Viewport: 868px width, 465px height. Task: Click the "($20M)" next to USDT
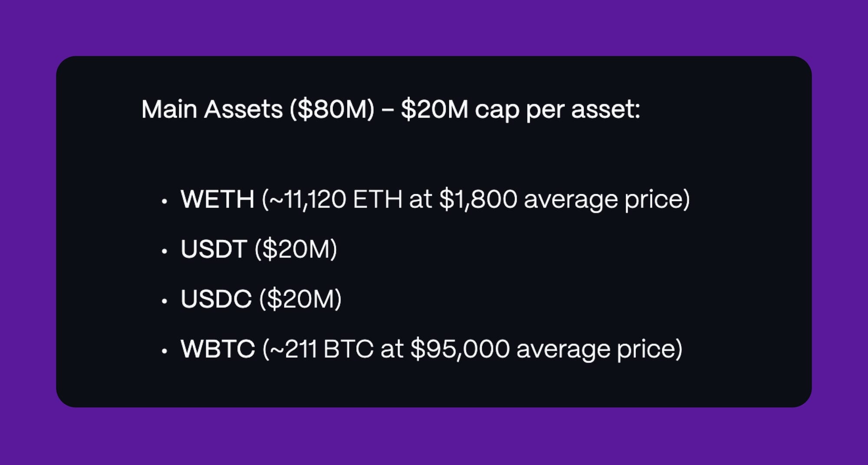pos(296,249)
